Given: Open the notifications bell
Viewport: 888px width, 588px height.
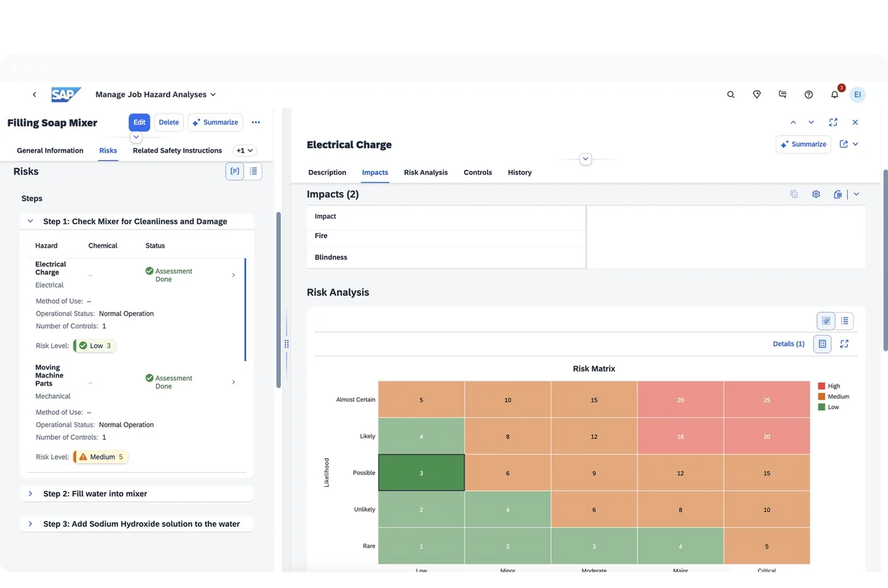Looking at the screenshot, I should [x=835, y=94].
